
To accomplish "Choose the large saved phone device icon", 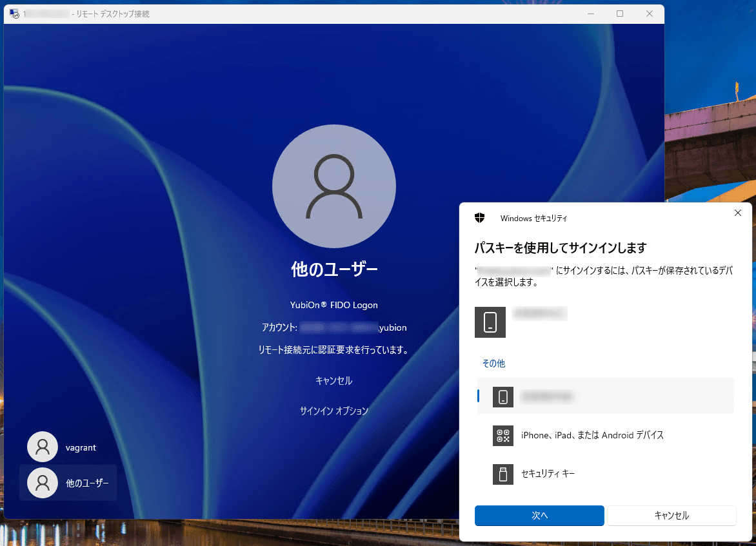I will click(x=490, y=322).
